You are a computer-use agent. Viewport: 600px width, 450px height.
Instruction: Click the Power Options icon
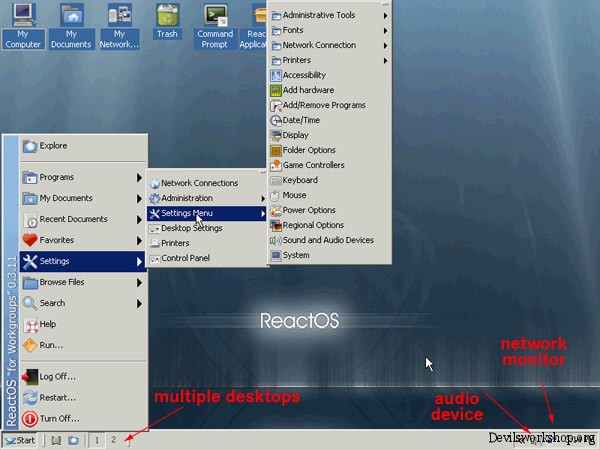276,210
